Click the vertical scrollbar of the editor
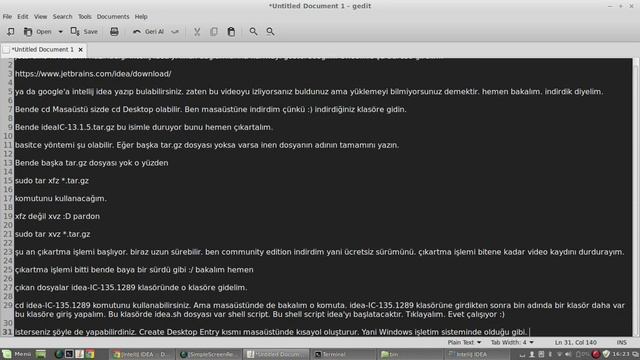Screen dimensions: 640x360 point(636,197)
